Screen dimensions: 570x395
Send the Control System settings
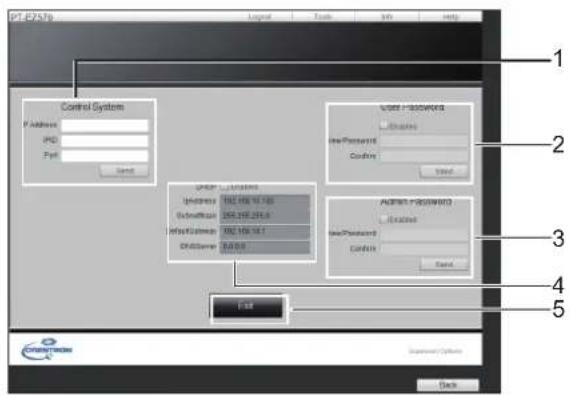pos(124,171)
